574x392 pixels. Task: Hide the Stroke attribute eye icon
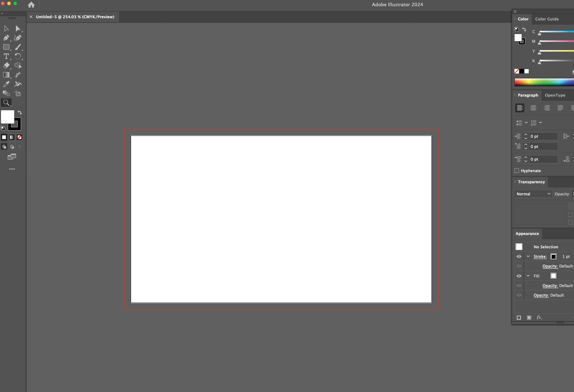519,256
